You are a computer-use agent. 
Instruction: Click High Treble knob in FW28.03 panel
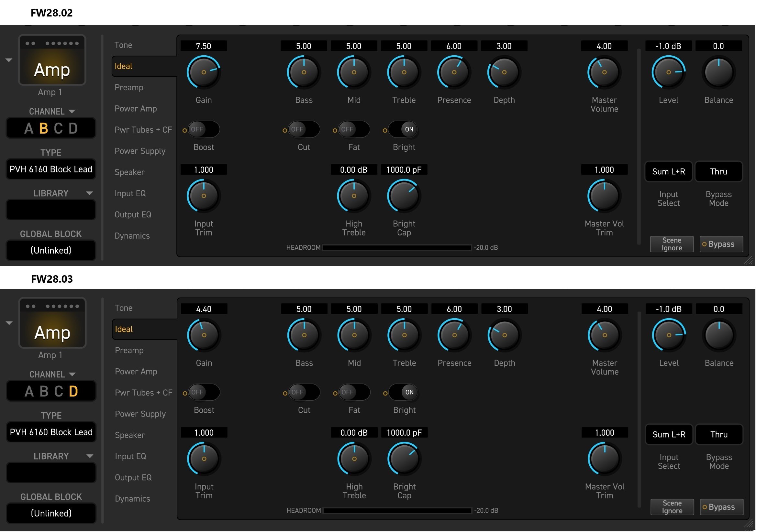point(354,459)
